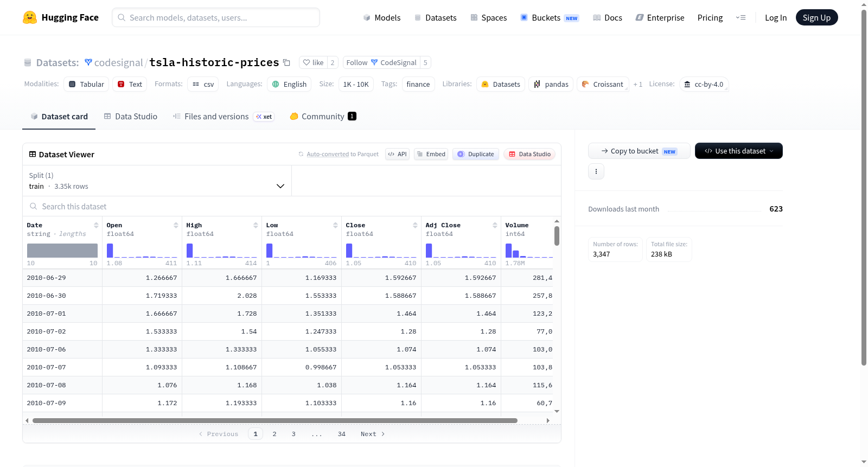Sort the Low column using its sort icon

pos(335,225)
